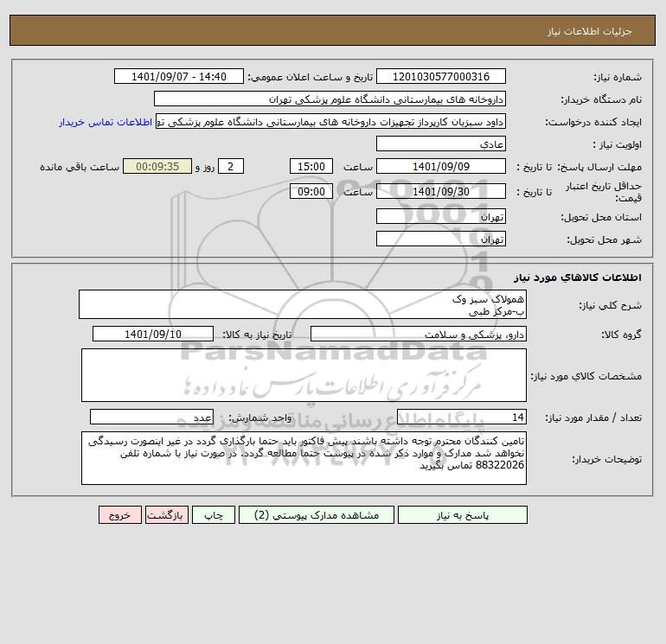This screenshot has height=644, width=666.
Task: Click the 'ایجاد کننده درخواست:' label
Action: pyautogui.click(x=593, y=122)
